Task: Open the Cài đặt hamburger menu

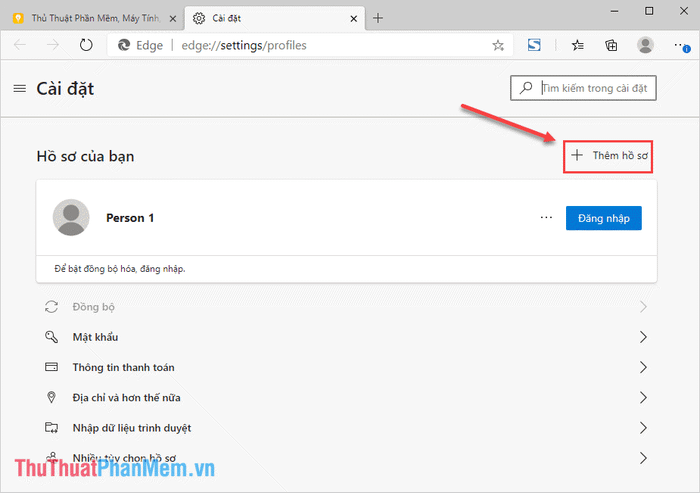Action: pos(20,88)
